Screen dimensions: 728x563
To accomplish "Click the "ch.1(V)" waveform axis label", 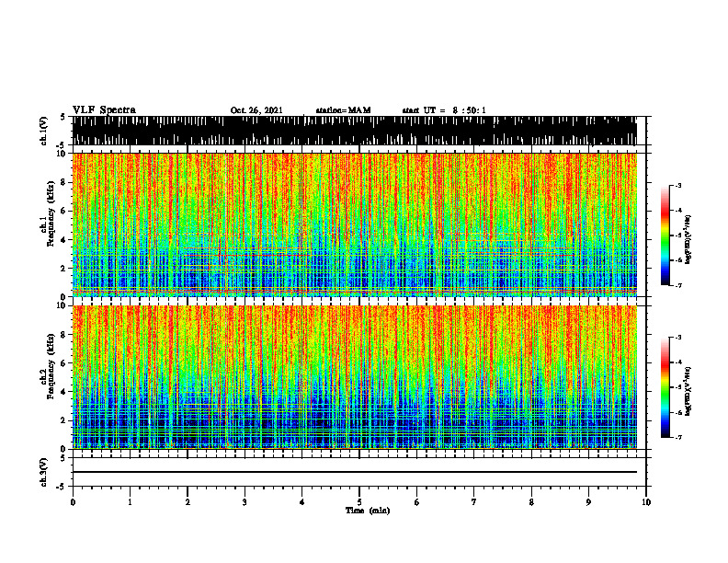I will (44, 131).
